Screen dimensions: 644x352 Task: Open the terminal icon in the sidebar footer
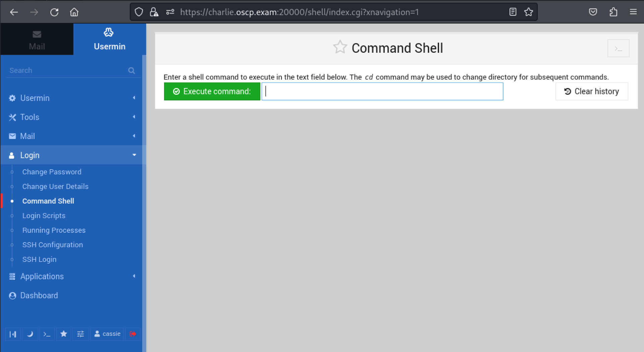tap(47, 334)
